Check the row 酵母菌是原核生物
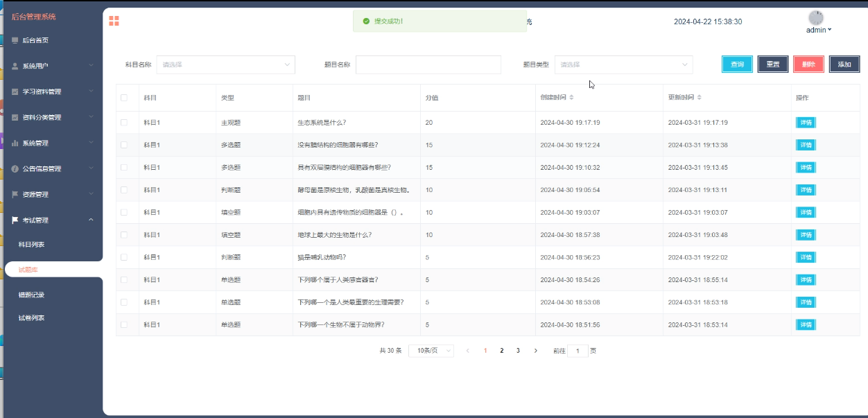Screen dimensions: 868x418 point(124,190)
